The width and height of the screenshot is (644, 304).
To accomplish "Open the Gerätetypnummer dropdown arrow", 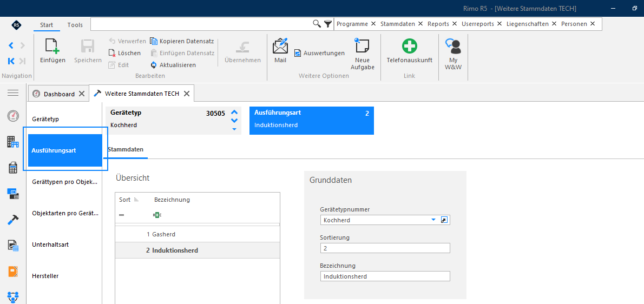I will (433, 220).
